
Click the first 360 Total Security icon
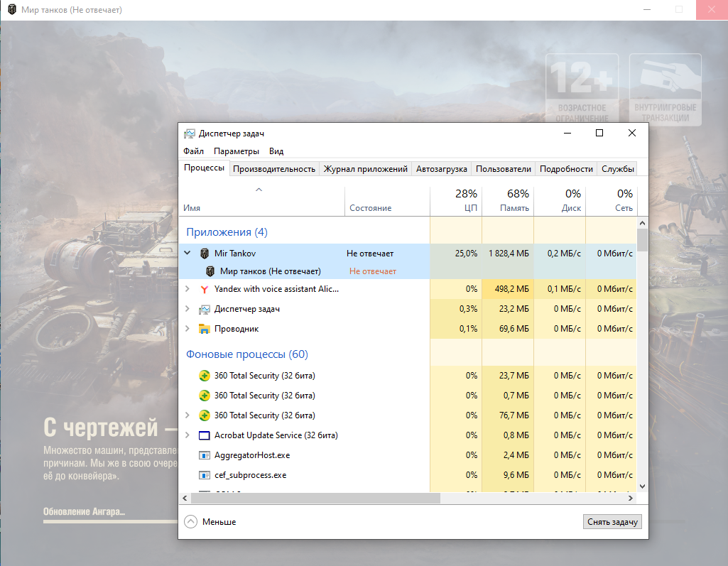[x=205, y=376]
